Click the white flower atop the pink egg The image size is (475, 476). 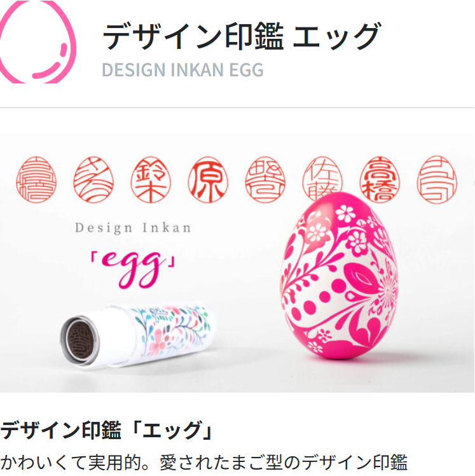346,213
